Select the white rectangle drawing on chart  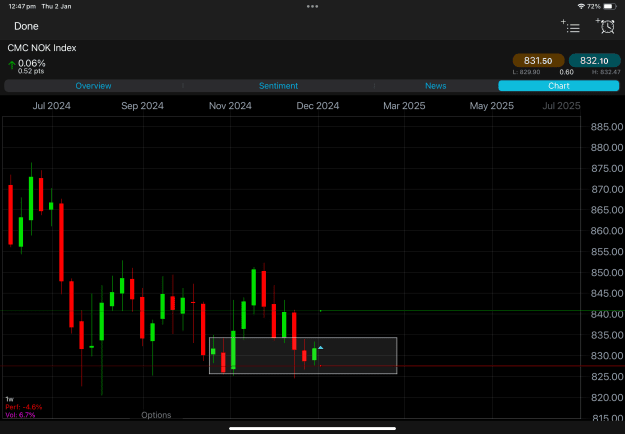303,355
